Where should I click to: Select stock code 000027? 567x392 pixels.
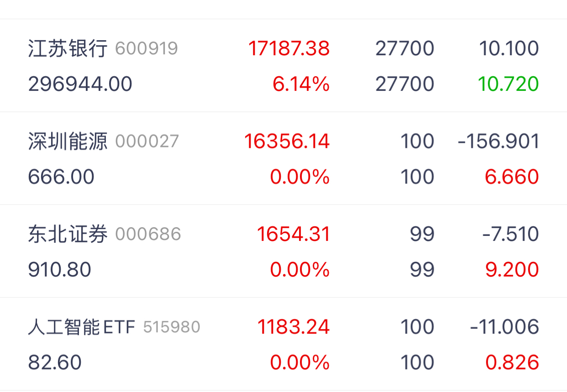[147, 141]
